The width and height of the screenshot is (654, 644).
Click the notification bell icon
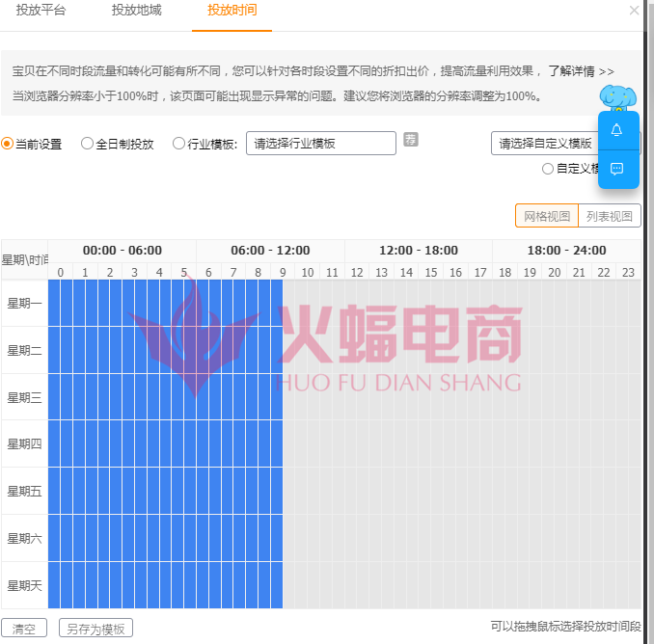pyautogui.click(x=617, y=130)
